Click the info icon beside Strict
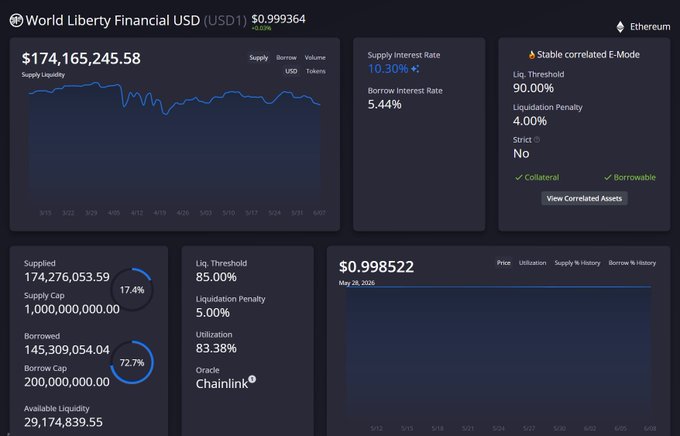The image size is (680, 436). click(537, 140)
